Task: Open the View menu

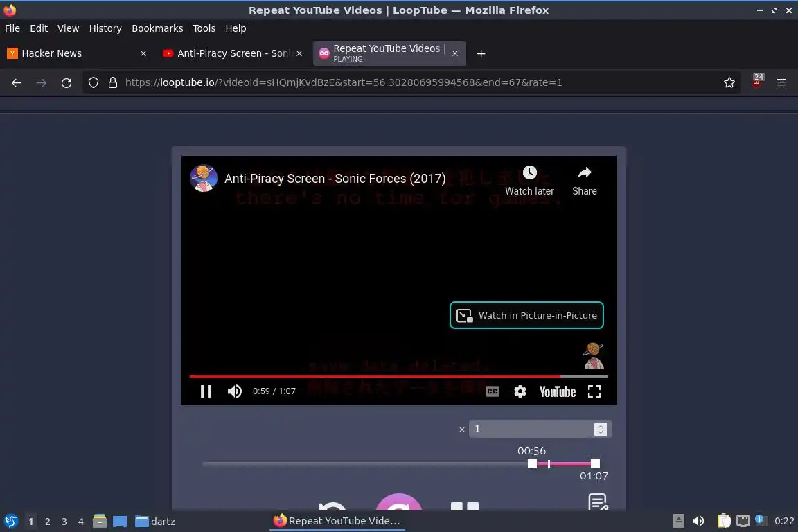Action: coord(68,28)
